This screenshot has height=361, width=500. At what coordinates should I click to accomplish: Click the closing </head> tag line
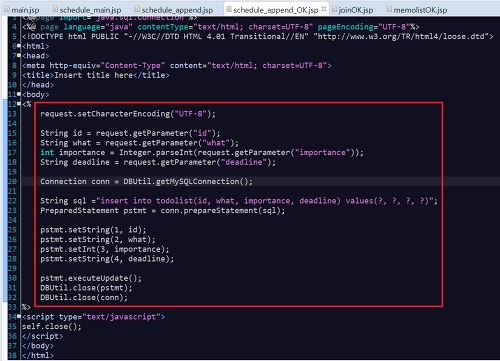pyautogui.click(x=38, y=85)
